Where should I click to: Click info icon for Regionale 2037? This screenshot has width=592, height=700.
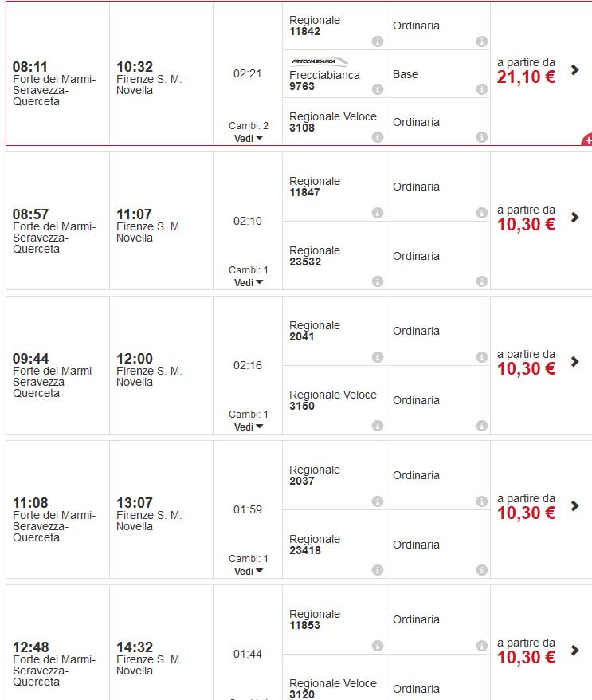click(x=378, y=501)
